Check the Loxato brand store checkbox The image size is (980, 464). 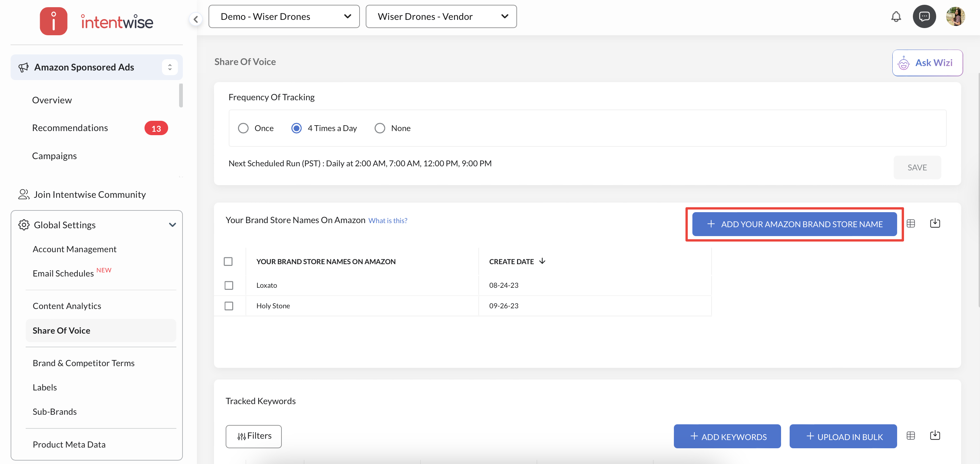point(229,285)
